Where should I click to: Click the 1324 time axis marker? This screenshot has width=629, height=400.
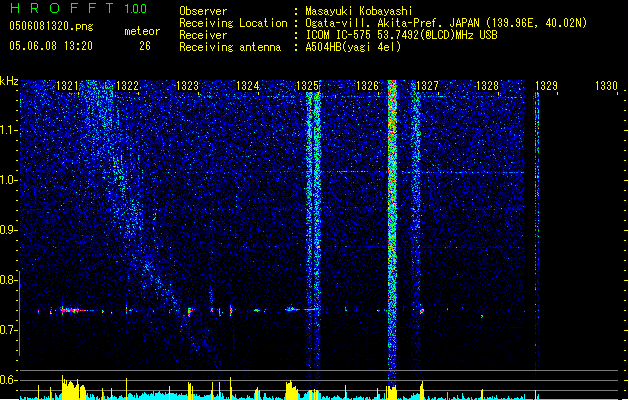pyautogui.click(x=248, y=86)
